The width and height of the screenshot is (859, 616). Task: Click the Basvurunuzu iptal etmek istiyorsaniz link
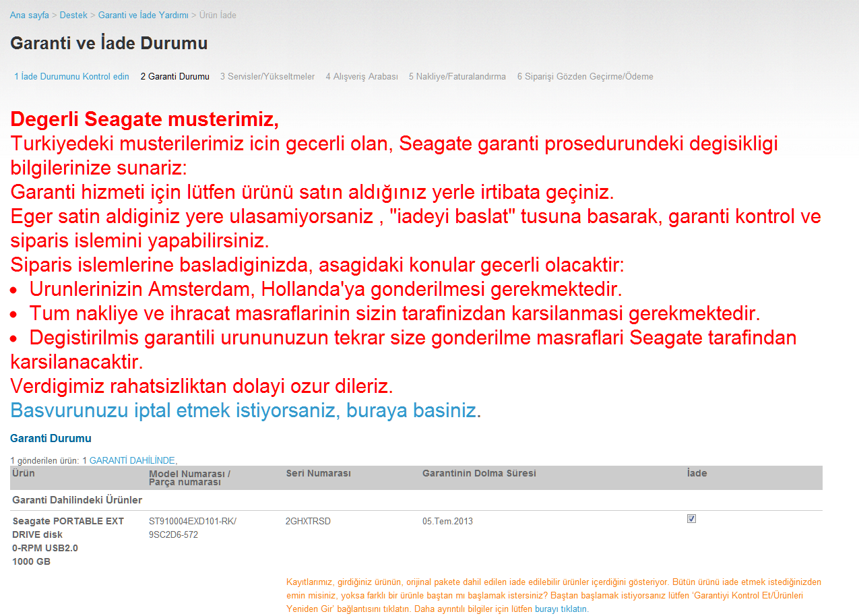click(243, 410)
